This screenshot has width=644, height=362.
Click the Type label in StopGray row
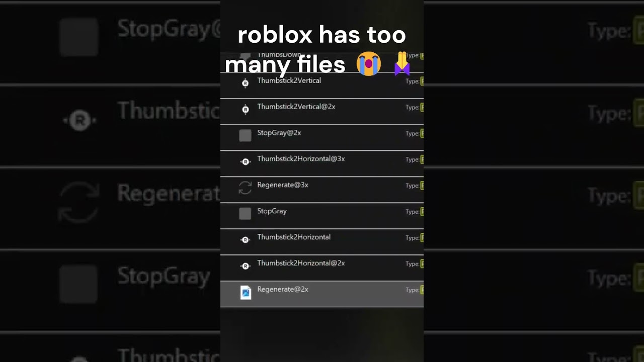412,212
